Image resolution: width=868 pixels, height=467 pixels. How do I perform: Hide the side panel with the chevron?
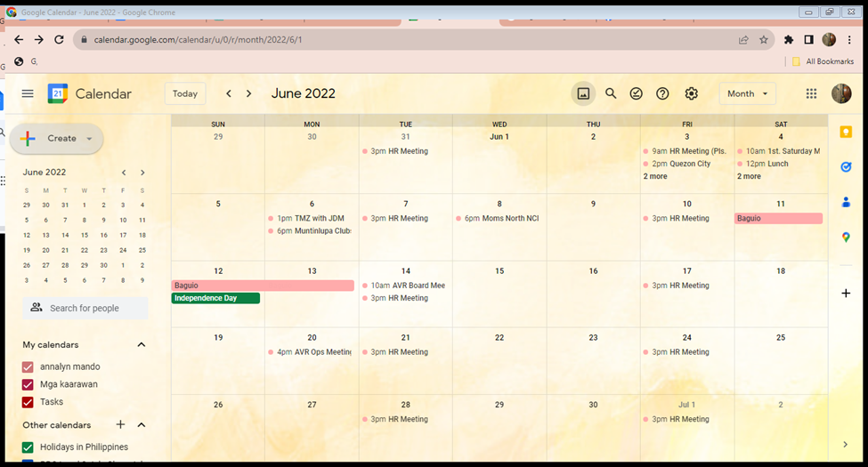846,444
